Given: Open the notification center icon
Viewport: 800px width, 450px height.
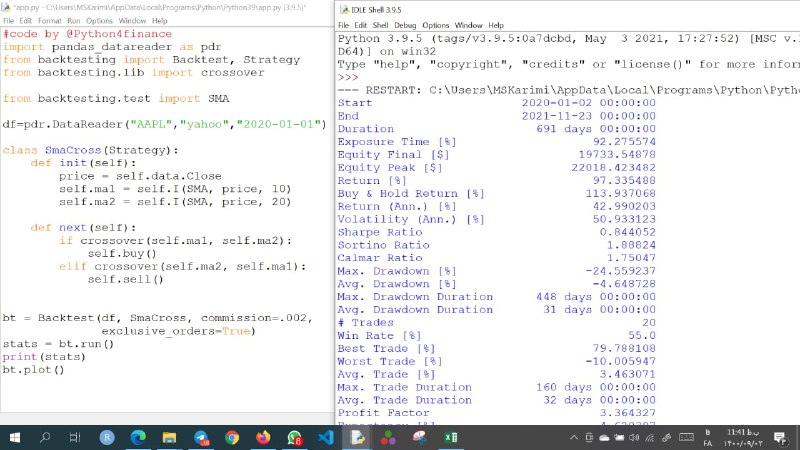Looking at the screenshot, I should click(779, 437).
